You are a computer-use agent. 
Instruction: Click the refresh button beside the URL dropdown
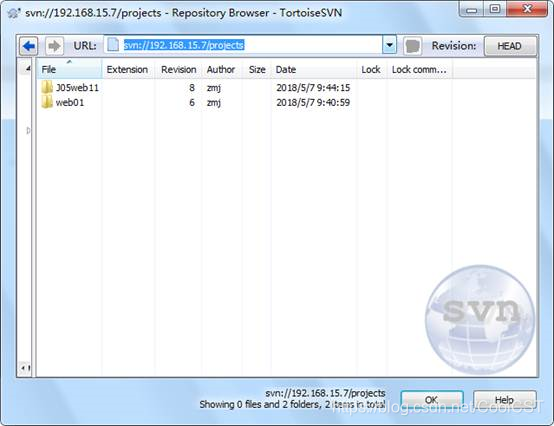[412, 46]
